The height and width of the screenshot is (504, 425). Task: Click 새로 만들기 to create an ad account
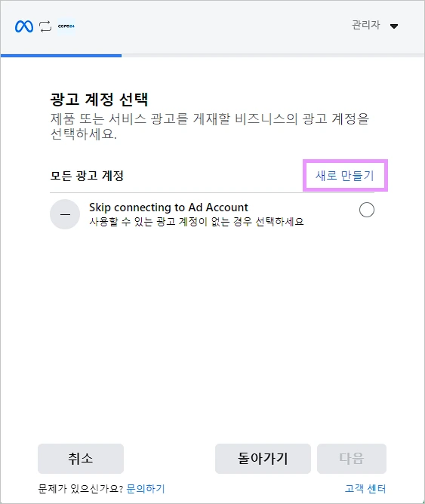345,176
